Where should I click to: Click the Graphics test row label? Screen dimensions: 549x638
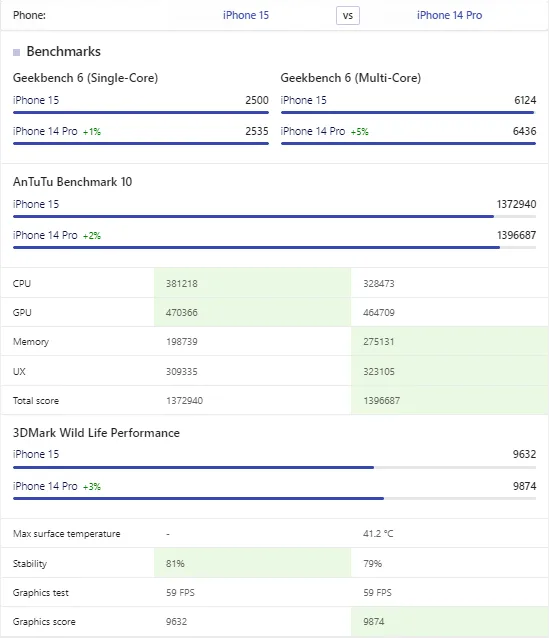click(41, 592)
